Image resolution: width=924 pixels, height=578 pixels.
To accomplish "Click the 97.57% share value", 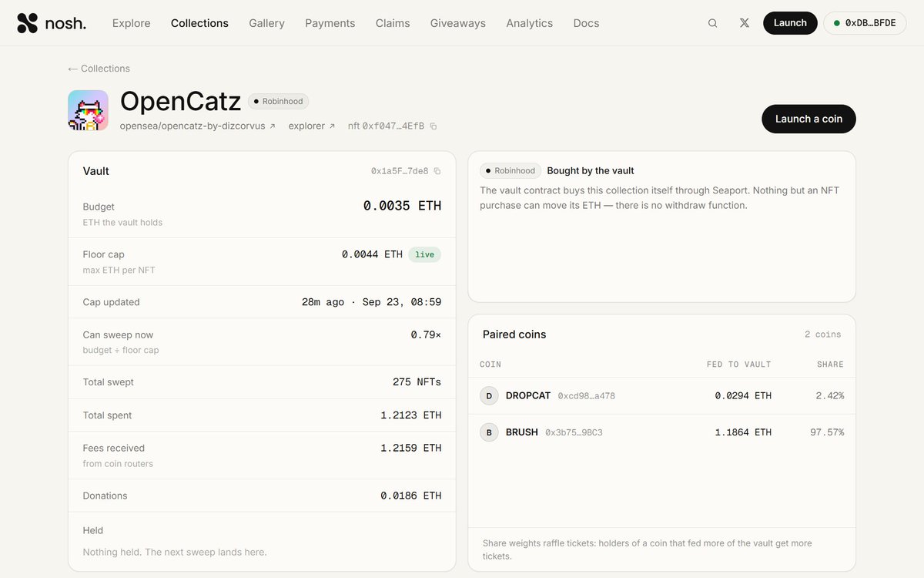I will [x=827, y=432].
